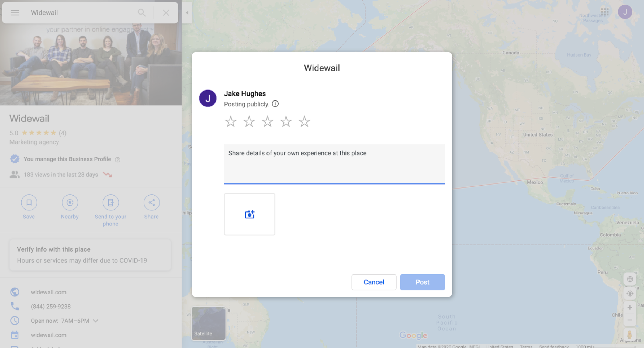Click Terms in map footer
644x348 pixels.
(x=526, y=346)
